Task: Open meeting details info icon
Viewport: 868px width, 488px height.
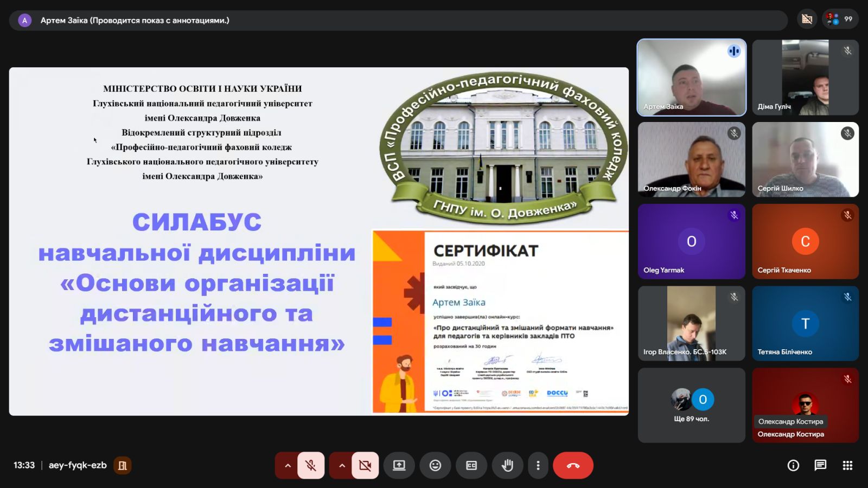Action: [793, 465]
